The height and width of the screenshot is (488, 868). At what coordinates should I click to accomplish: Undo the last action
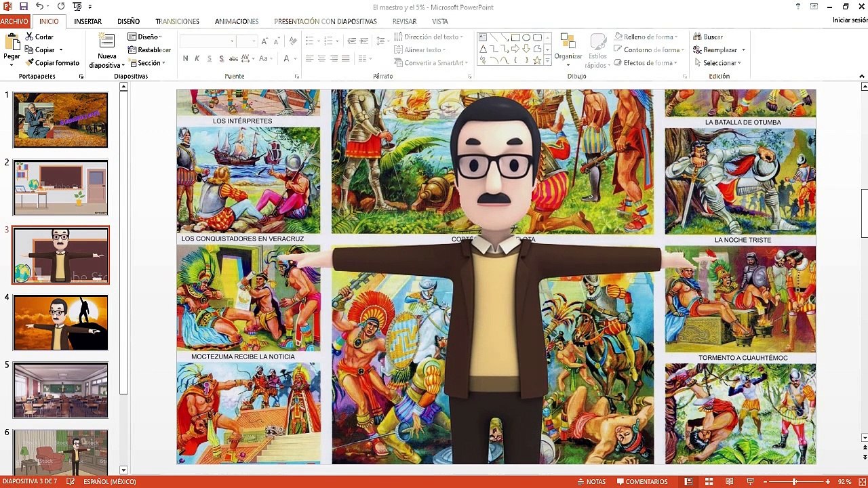41,7
